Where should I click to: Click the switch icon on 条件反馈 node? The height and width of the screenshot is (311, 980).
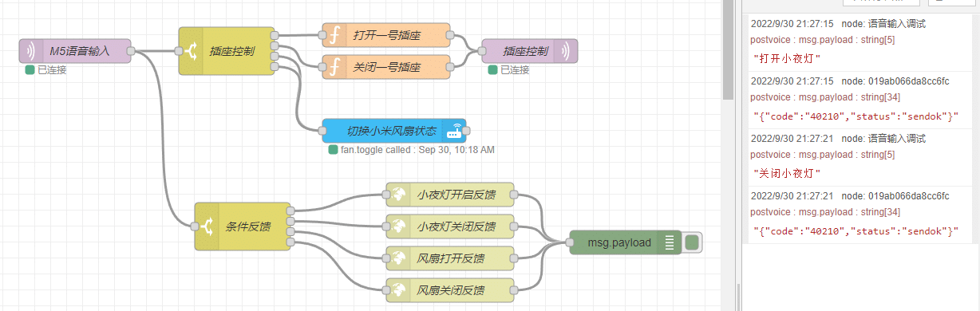(x=207, y=226)
